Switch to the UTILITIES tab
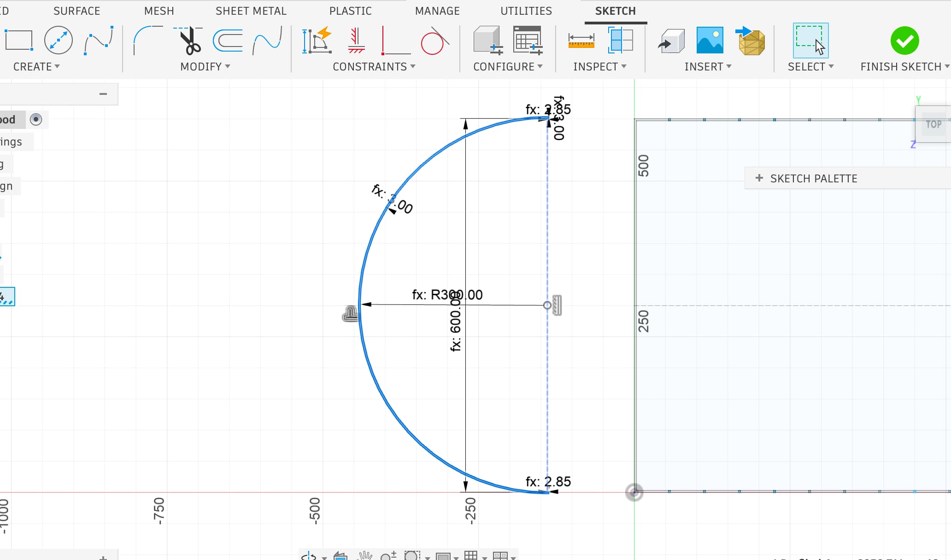Image resolution: width=951 pixels, height=560 pixels. 526,11
